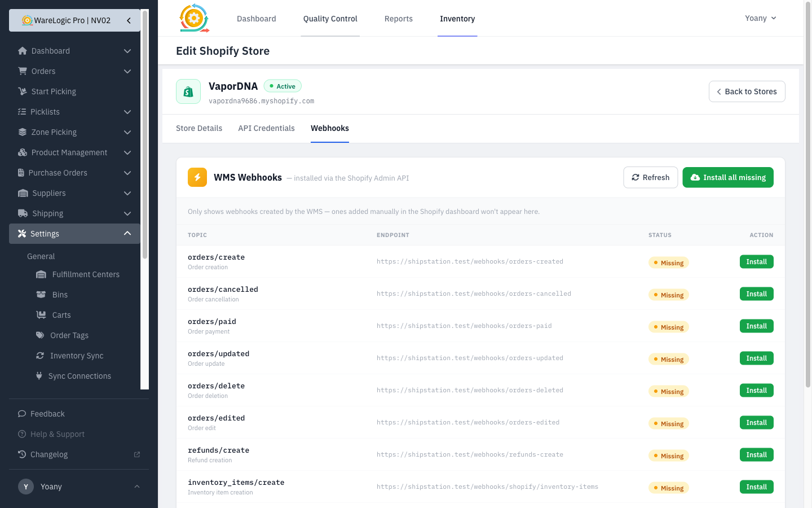Click the Feedback speech bubble icon
Image resolution: width=812 pixels, height=508 pixels.
(x=22, y=414)
